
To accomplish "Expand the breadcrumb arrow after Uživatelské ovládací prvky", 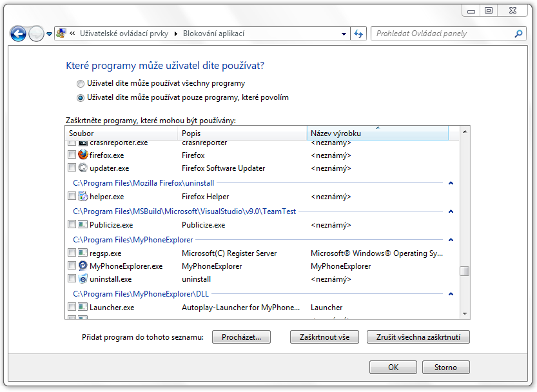I will [x=176, y=34].
